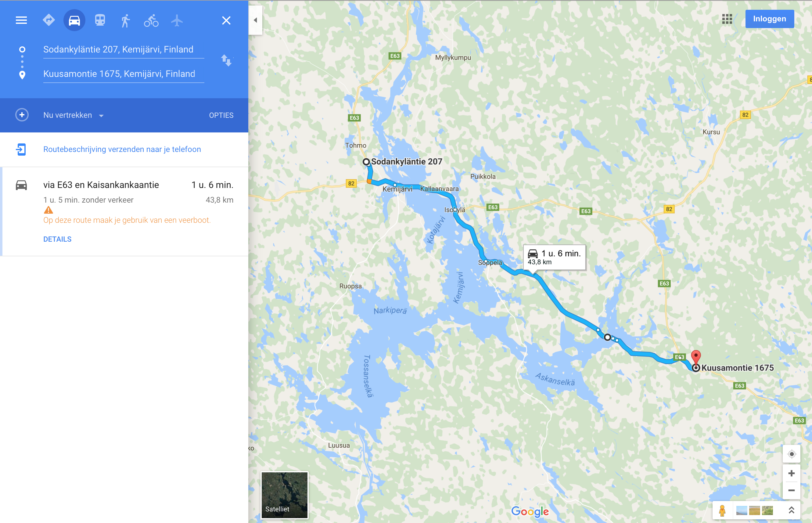Click the Sodankyläntie 207 starting point field
The height and width of the screenshot is (523, 812).
pyautogui.click(x=124, y=49)
